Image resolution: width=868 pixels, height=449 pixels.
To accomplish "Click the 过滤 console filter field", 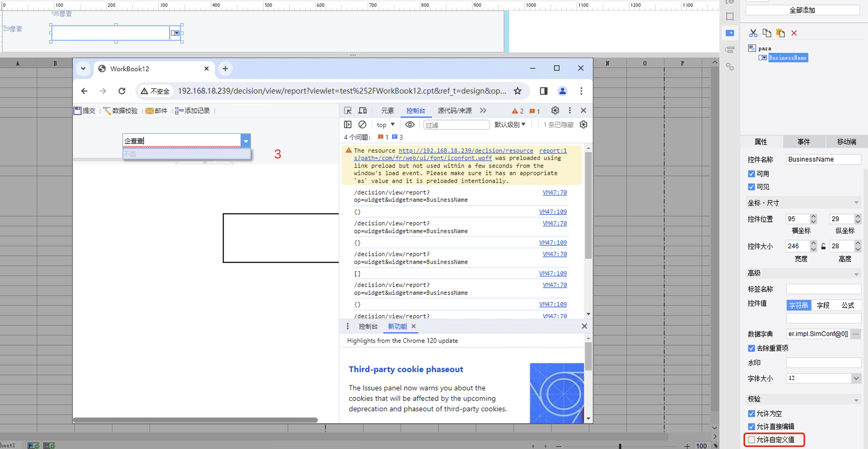I will 456,125.
